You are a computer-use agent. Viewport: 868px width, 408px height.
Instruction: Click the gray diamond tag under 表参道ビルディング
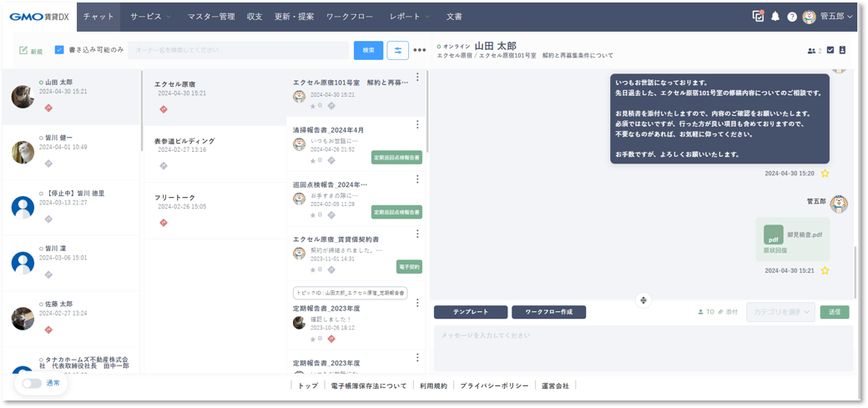coord(164,165)
